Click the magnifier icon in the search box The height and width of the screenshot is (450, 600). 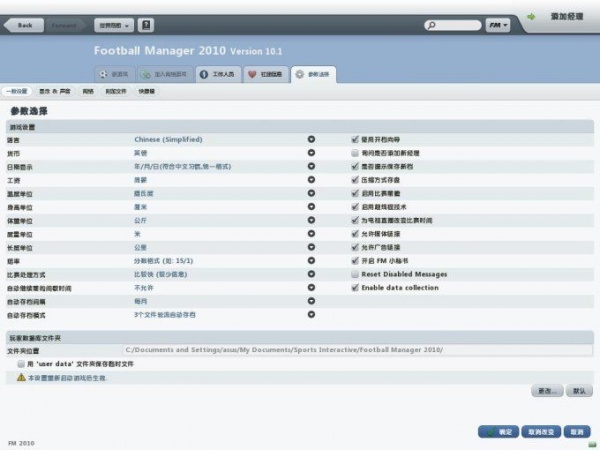click(x=433, y=24)
